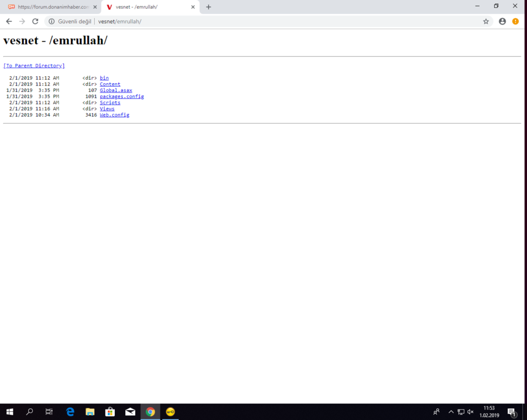The width and height of the screenshot is (527, 420).
Task: Click the Chrome icon in the taskbar
Action: point(150,412)
